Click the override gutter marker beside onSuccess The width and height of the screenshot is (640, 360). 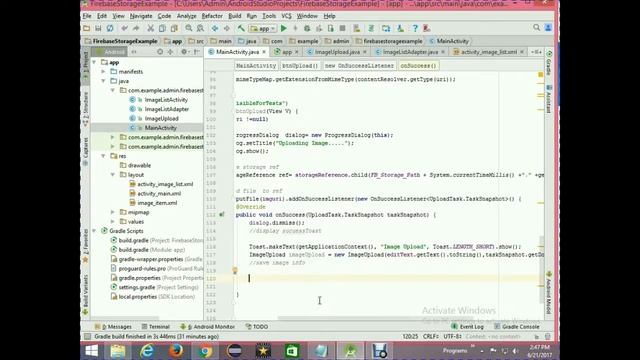pos(222,214)
